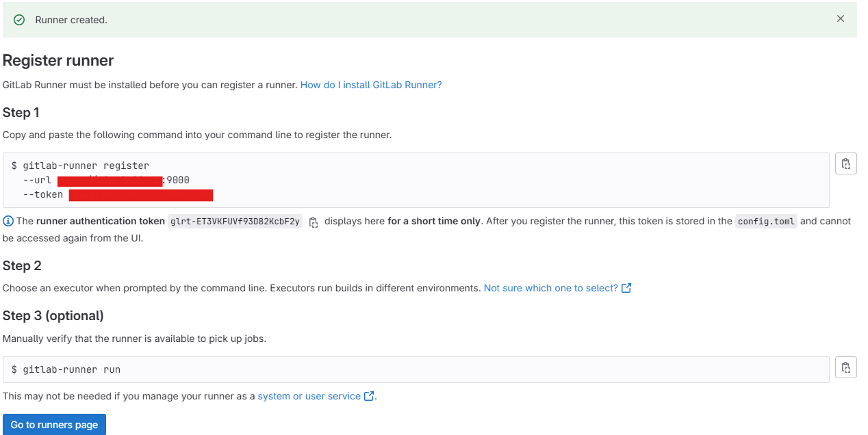
Task: Click the 'Step 1' heading
Action: click(x=21, y=112)
